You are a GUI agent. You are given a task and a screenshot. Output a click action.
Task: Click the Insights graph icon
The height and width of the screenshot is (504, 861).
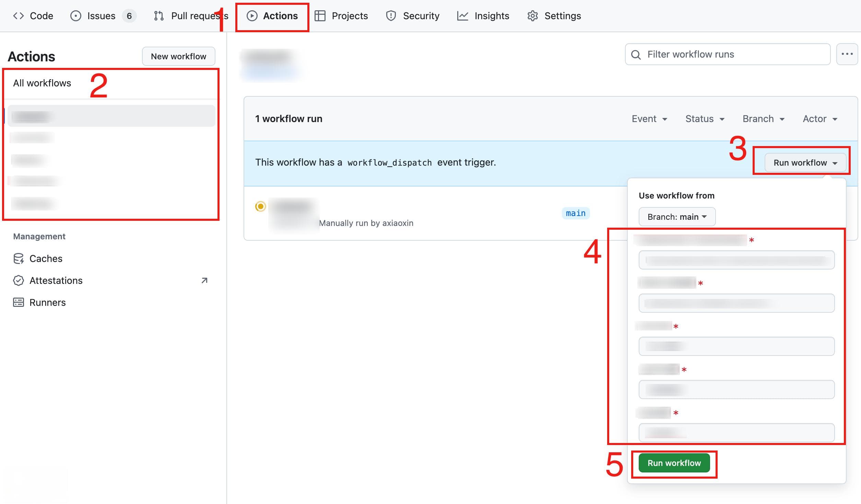pyautogui.click(x=463, y=16)
